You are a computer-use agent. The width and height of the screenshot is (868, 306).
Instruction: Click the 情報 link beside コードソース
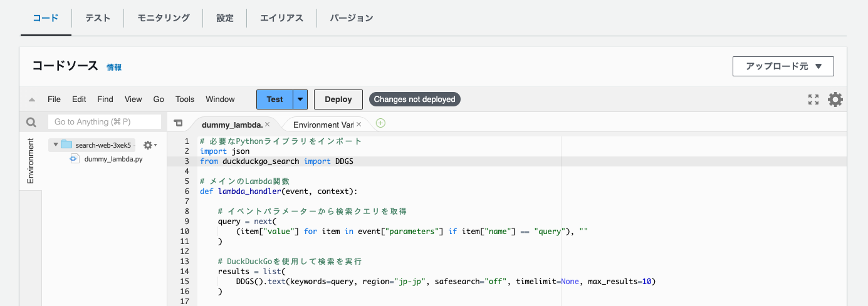[x=114, y=67]
